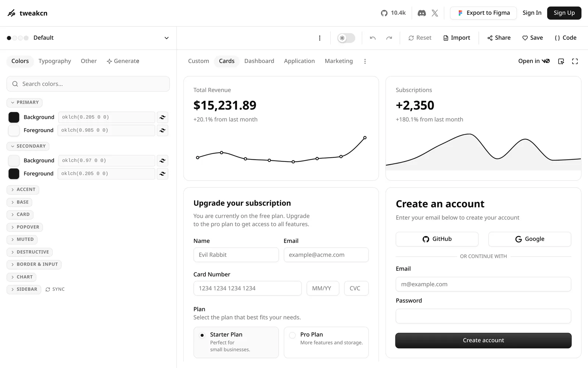Image resolution: width=588 pixels, height=368 pixels.
Task: Collapse the SECONDARY color section
Action: pyautogui.click(x=28, y=146)
